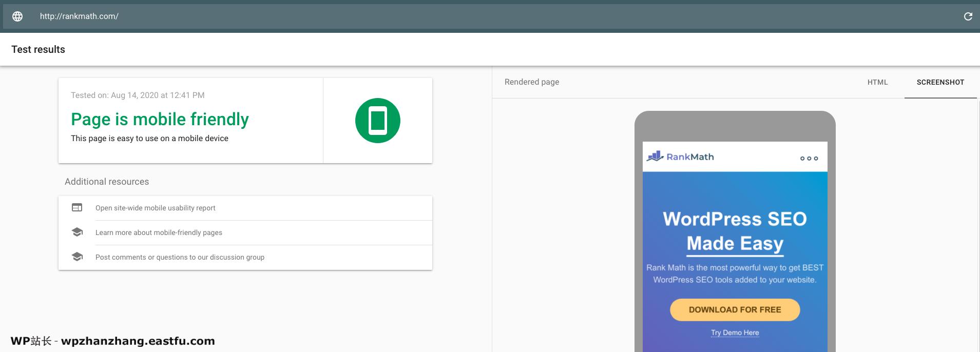Screen dimensions: 980x352
Task: Switch to the SCREENSHOT tab
Action: (940, 82)
